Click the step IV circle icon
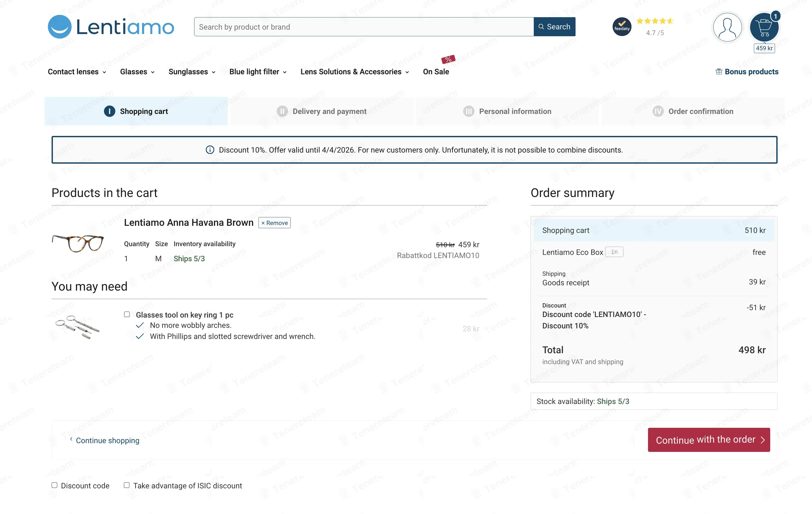The width and height of the screenshot is (812, 514). click(x=658, y=111)
